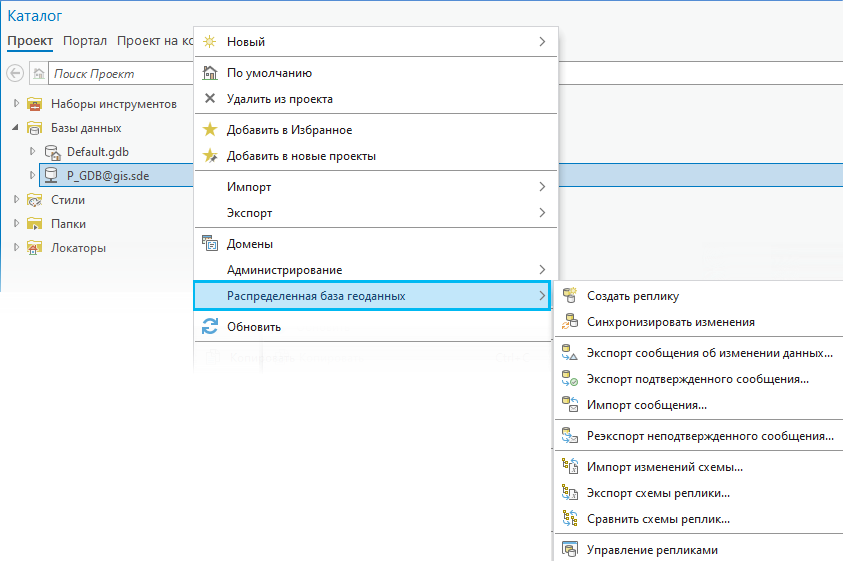
Task: Switch to the Портал tab
Action: (85, 41)
